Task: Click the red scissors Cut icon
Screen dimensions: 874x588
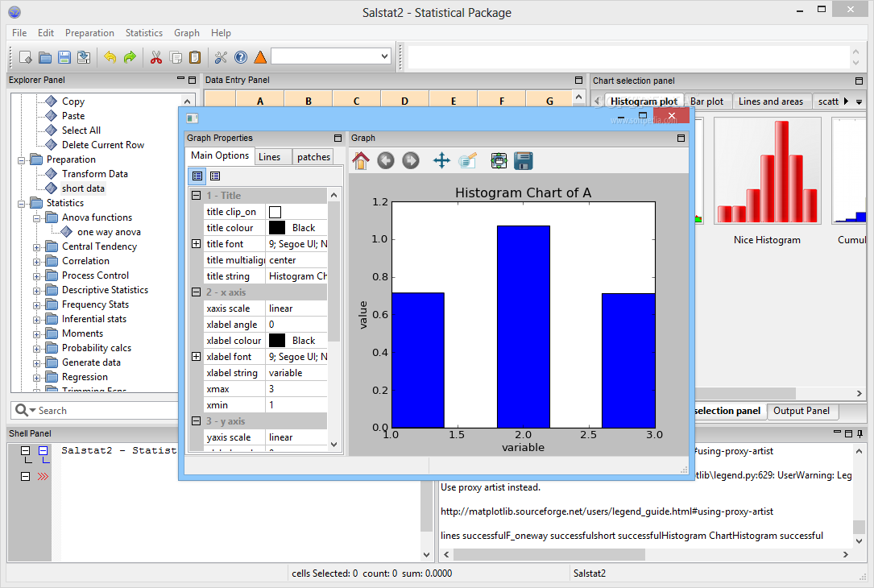Action: [x=156, y=57]
